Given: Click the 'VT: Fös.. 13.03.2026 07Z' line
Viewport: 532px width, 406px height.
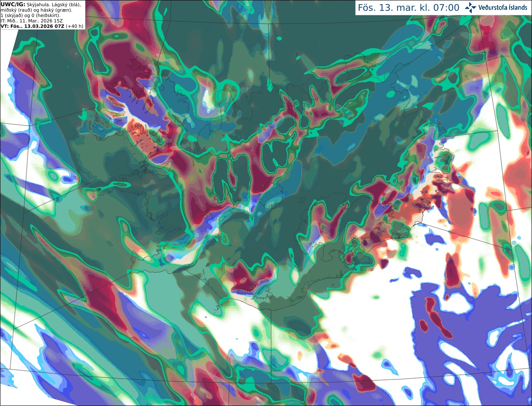Looking at the screenshot, I should point(32,26).
